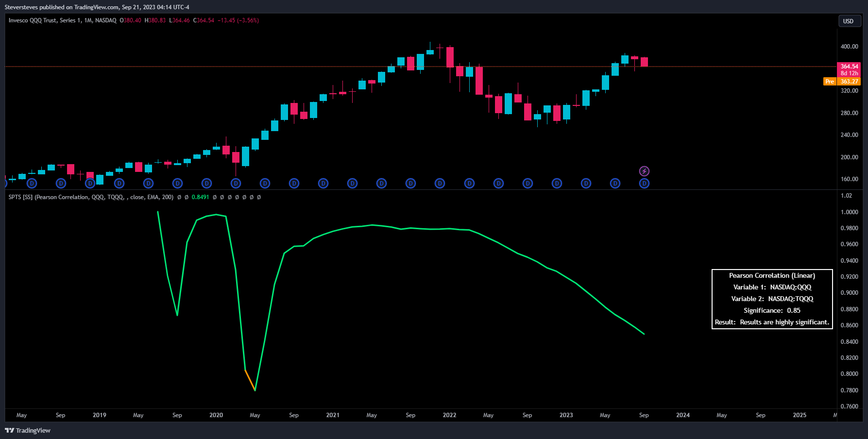Click the latest red September 2023 candlestick
The width and height of the screenshot is (868, 439).
[644, 62]
